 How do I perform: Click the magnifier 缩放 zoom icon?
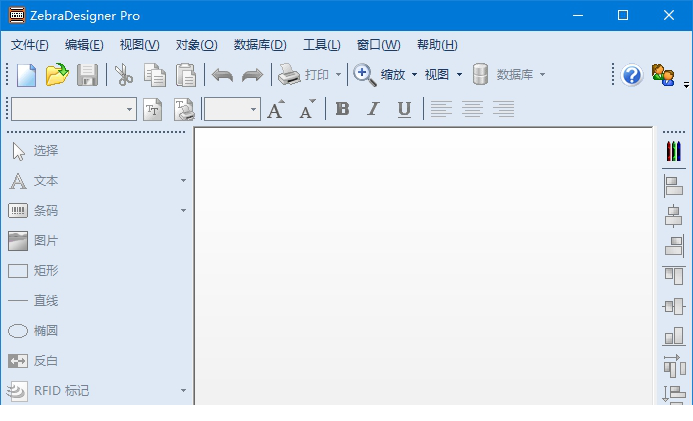click(x=365, y=75)
